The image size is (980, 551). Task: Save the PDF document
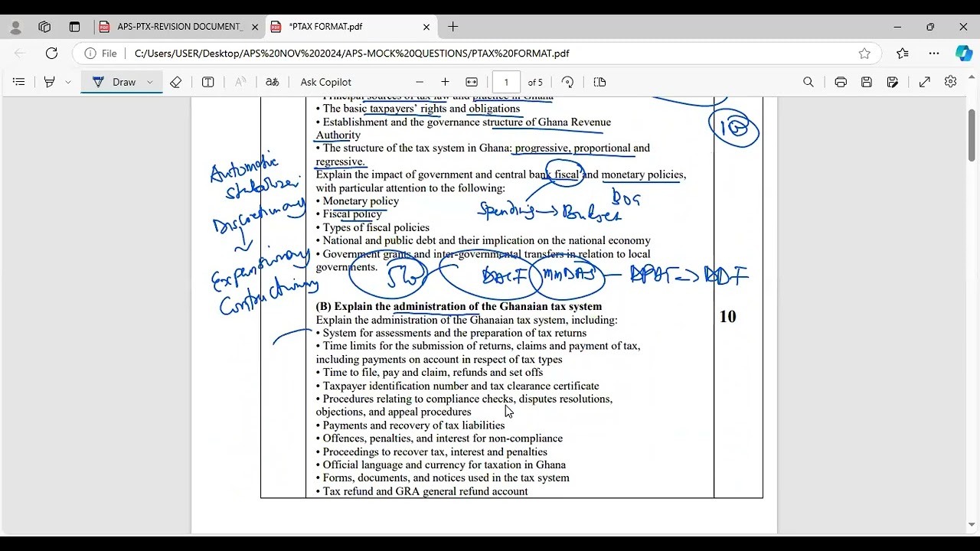tap(867, 82)
